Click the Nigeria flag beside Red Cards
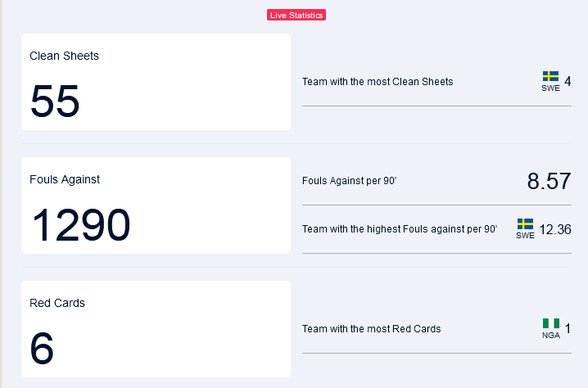This screenshot has height=388, width=588. [551, 323]
